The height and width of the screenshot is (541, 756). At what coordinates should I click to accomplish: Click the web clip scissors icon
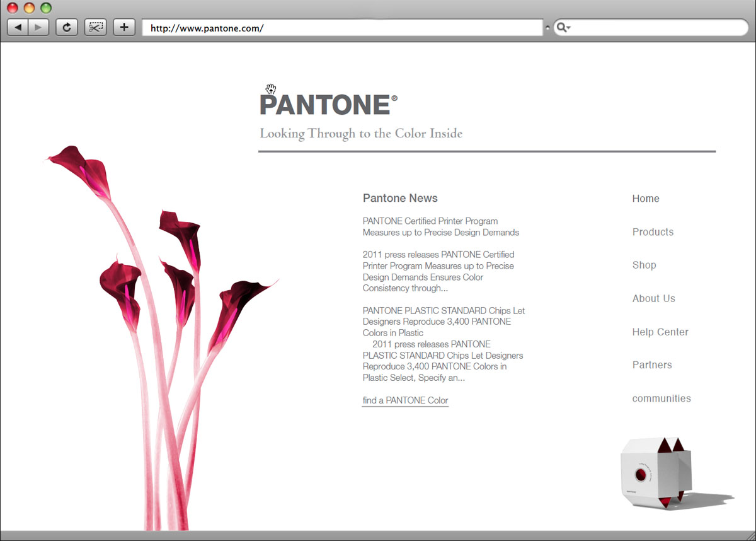click(95, 28)
